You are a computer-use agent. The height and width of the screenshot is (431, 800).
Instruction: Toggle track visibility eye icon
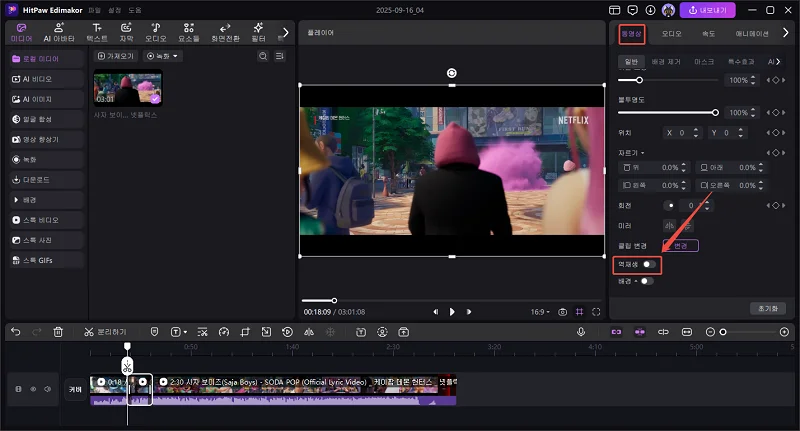point(32,389)
